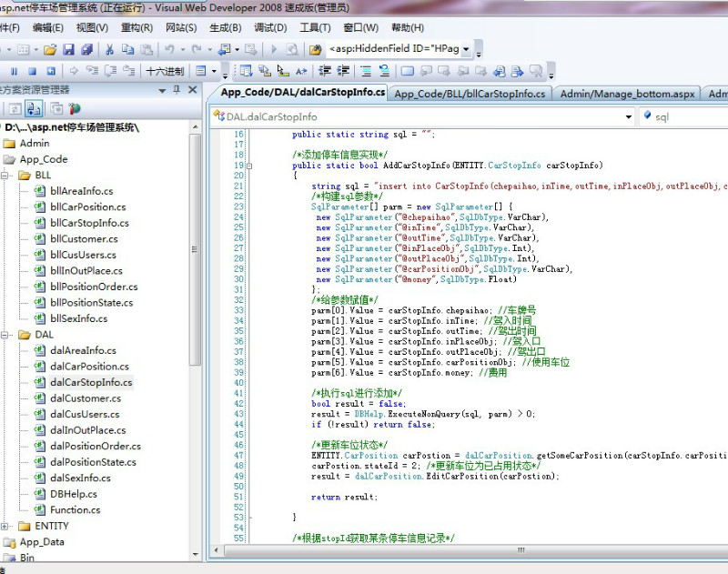This screenshot has width=728, height=574.
Task: Switch to Admin/Manage_bottom.aspx tab
Action: (x=628, y=94)
